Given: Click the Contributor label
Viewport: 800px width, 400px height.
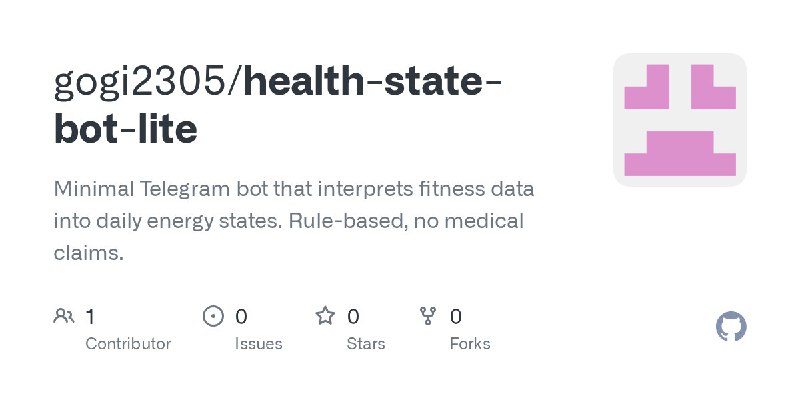Looking at the screenshot, I should click(128, 343).
